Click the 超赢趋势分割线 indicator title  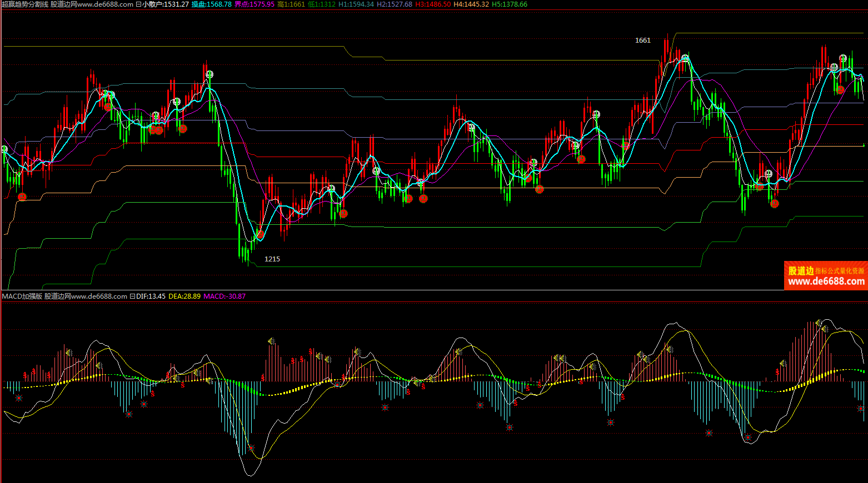pyautogui.click(x=25, y=4)
